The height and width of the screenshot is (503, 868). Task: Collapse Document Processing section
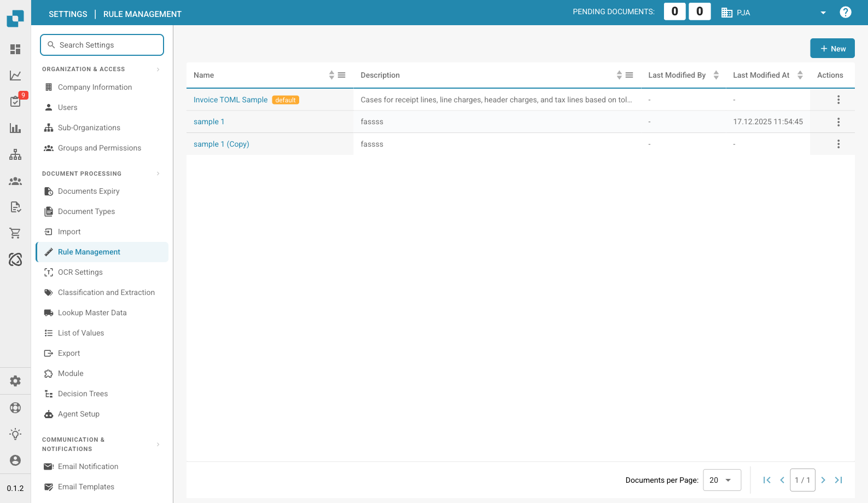point(158,174)
